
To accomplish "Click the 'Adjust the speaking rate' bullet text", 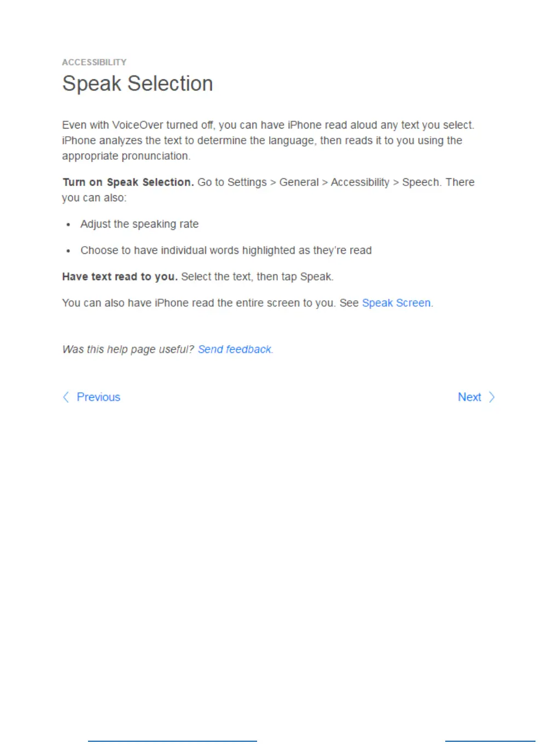I will coord(139,224).
